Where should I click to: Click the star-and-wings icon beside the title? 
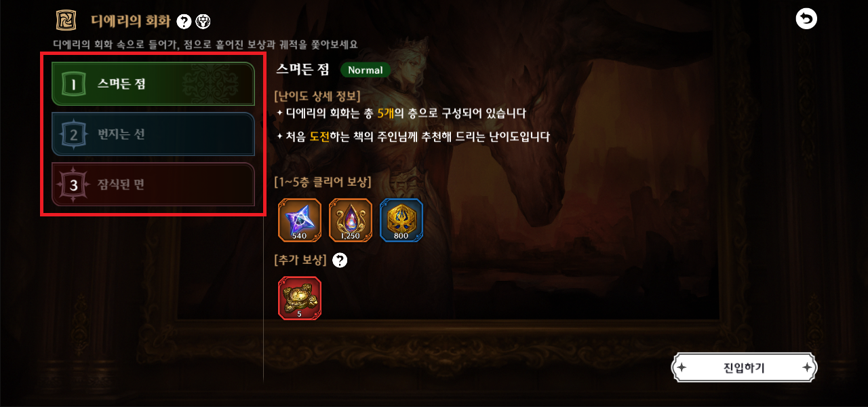coord(202,22)
